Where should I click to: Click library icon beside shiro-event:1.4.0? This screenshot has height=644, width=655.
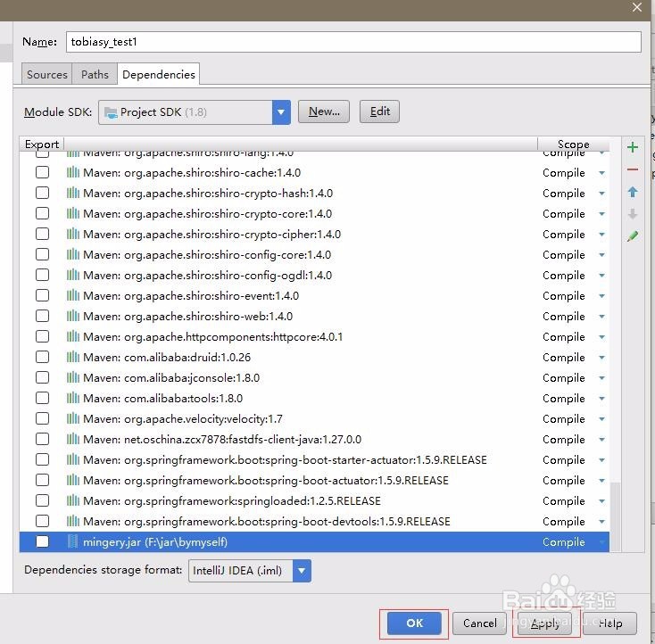click(72, 295)
